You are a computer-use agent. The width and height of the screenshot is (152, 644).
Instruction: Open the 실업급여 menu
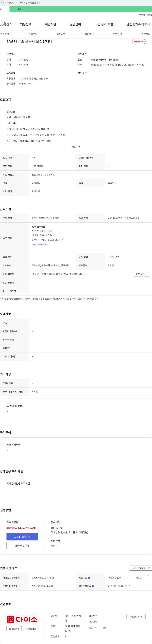pos(75,24)
